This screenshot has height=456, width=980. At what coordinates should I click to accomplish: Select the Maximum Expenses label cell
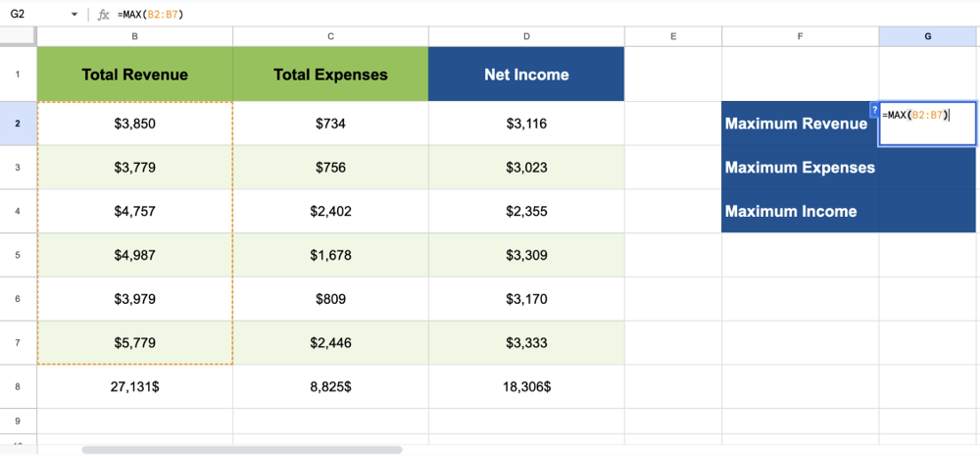(800, 168)
